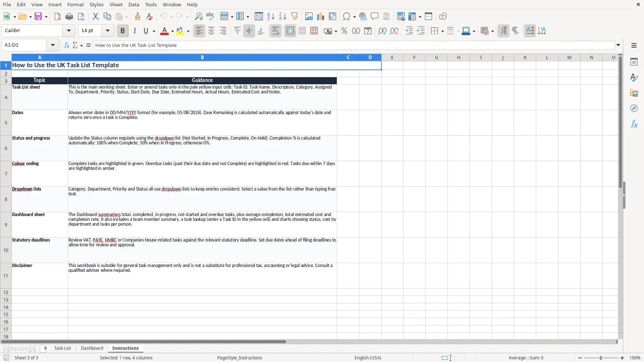Format as Date
This screenshot has width=644, height=362.
pyautogui.click(x=368, y=31)
